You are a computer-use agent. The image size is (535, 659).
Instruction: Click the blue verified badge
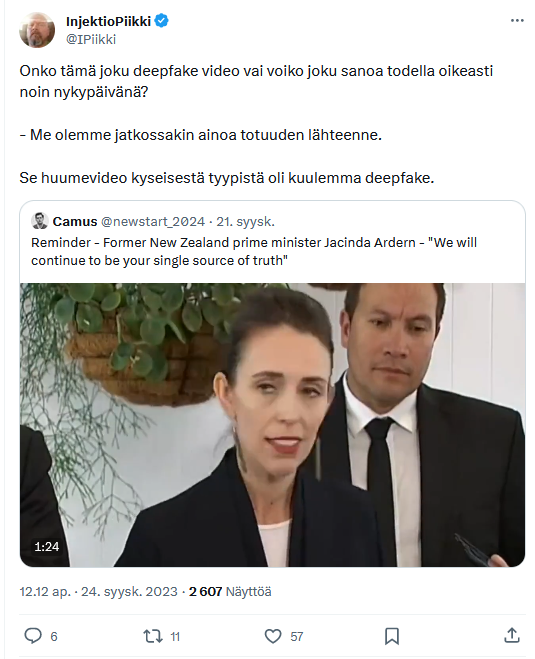(161, 21)
